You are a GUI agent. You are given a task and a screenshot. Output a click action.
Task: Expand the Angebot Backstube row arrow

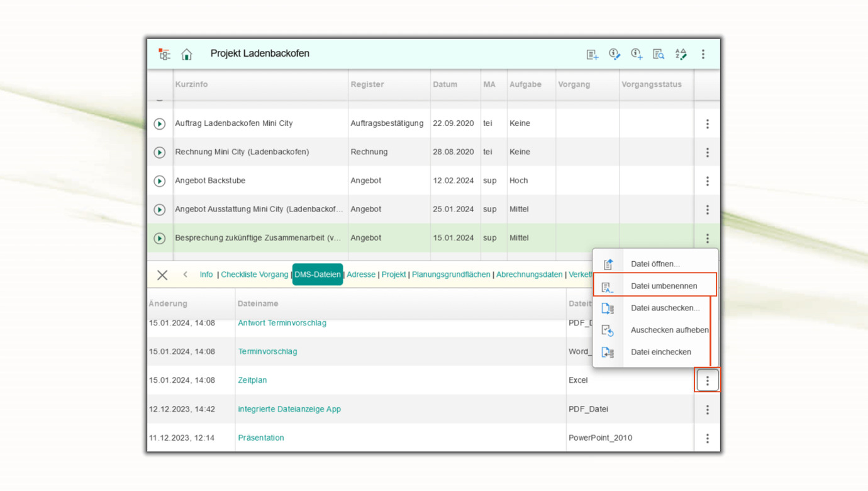point(160,181)
